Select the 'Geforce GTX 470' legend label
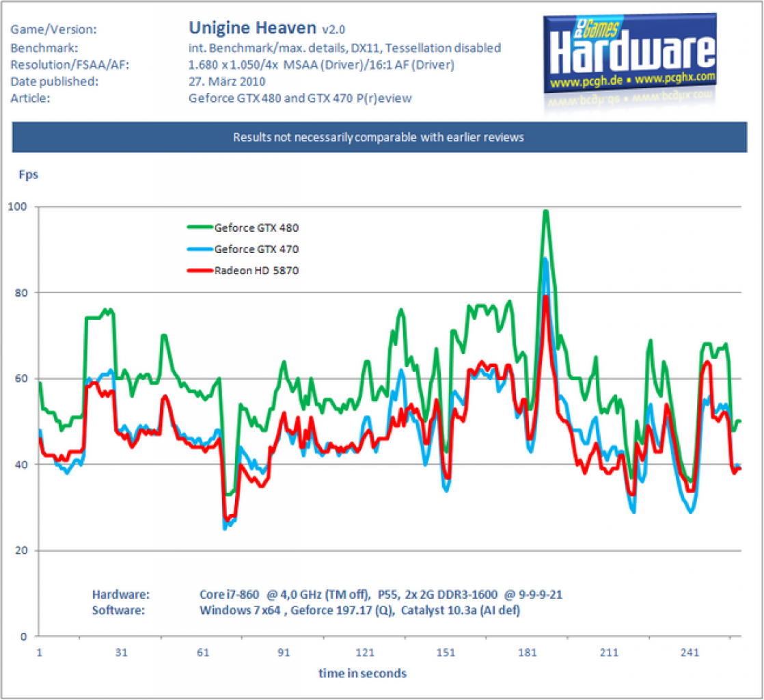This screenshot has height=700, width=764. click(x=256, y=249)
